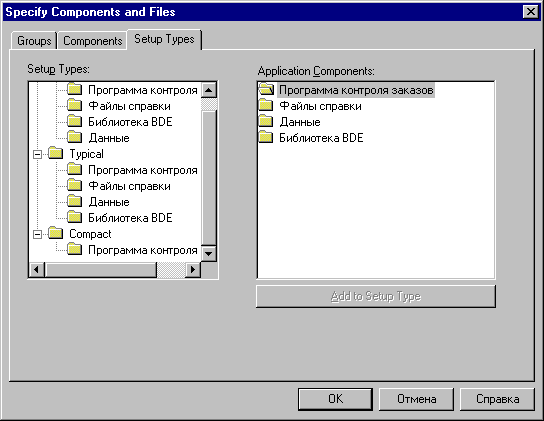Open help with the Справка button

click(x=497, y=399)
